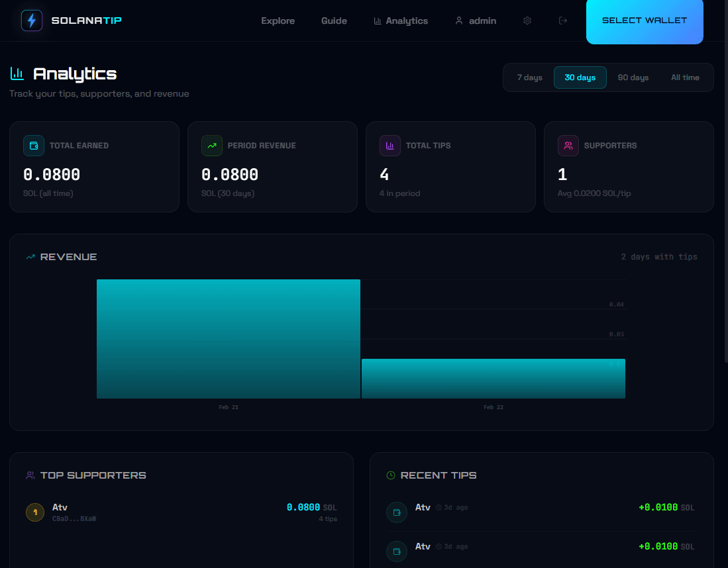Select the 30 days time range
Screen dimensions: 728x568
pyautogui.click(x=580, y=77)
